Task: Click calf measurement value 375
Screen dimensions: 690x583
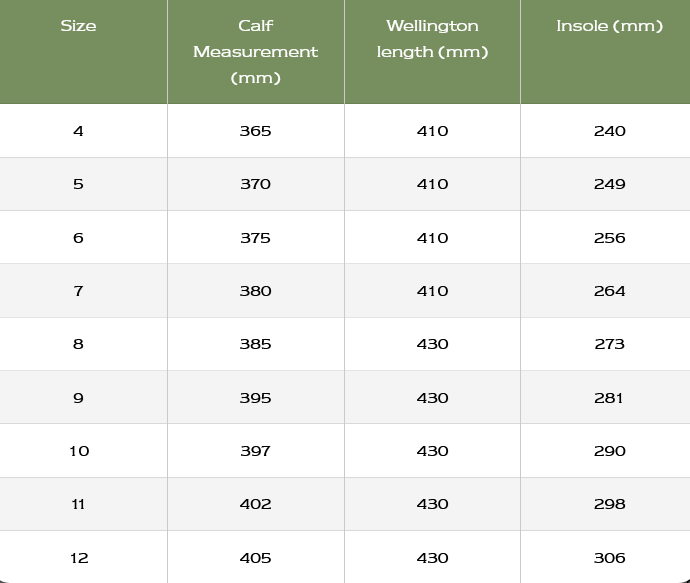Action: tap(256, 238)
